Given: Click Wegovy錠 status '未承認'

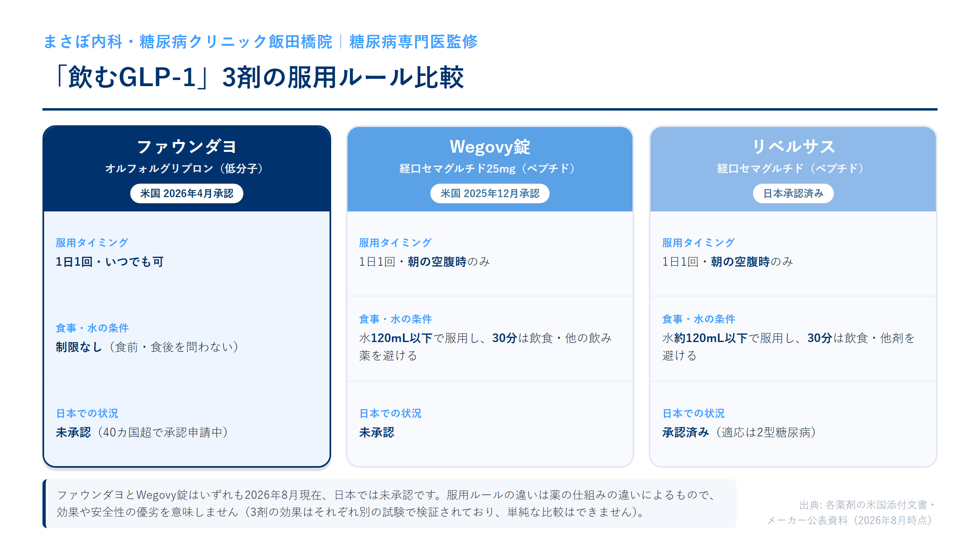Looking at the screenshot, I should coord(376,432).
